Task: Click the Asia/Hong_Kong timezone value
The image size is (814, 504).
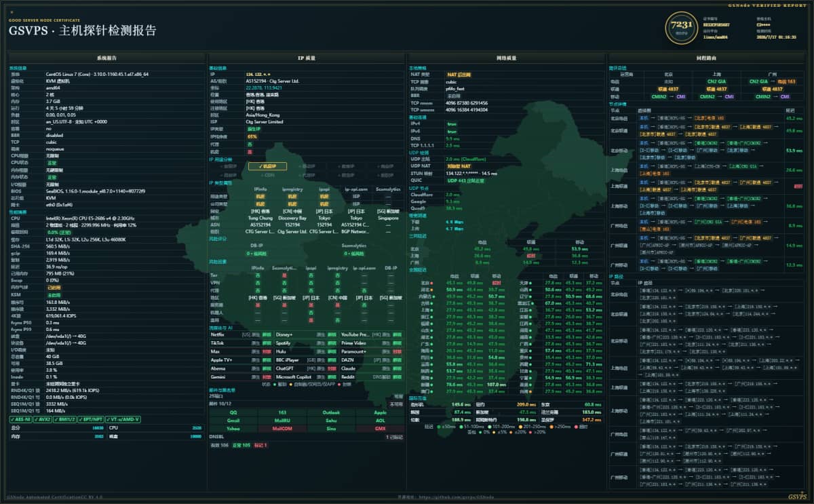Action: [263, 115]
